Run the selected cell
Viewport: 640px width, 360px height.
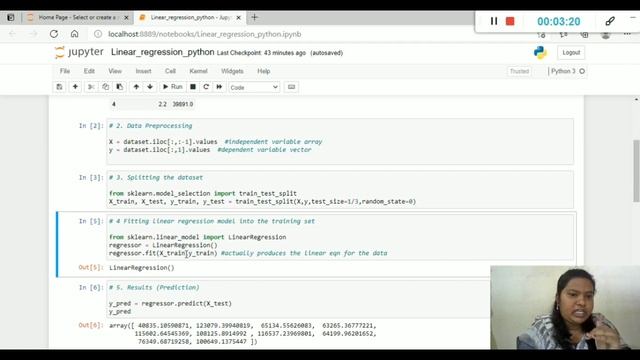tap(173, 87)
